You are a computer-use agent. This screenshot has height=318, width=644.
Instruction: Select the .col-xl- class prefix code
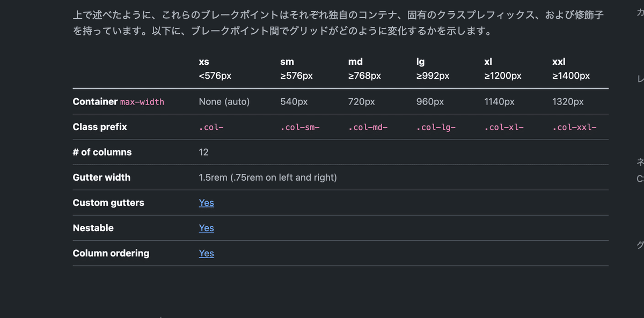(503, 128)
